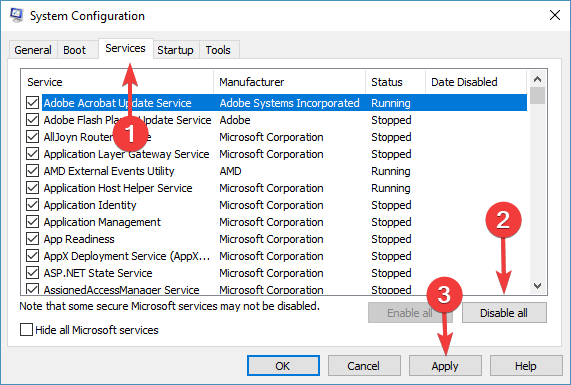Switch to the General tab
Viewport: 571px width, 385px height.
coord(33,50)
